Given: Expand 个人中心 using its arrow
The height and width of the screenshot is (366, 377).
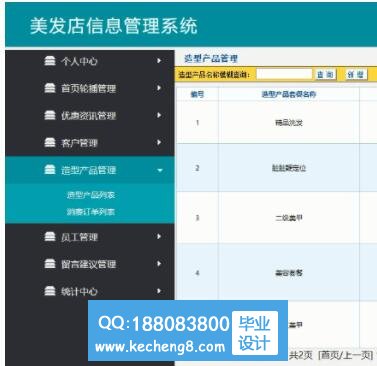Looking at the screenshot, I should pyautogui.click(x=159, y=61).
